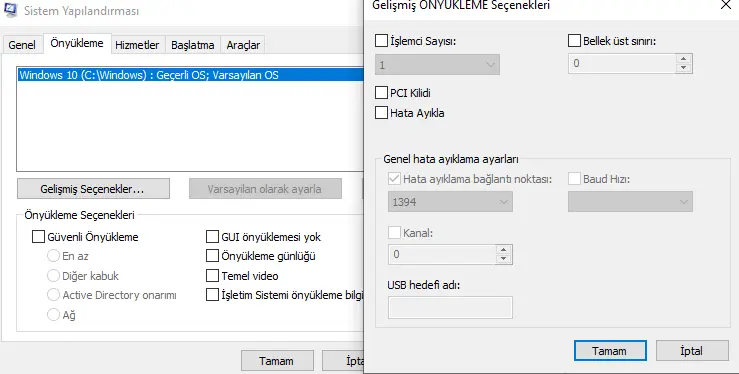Open the Başlatma tab

(192, 45)
